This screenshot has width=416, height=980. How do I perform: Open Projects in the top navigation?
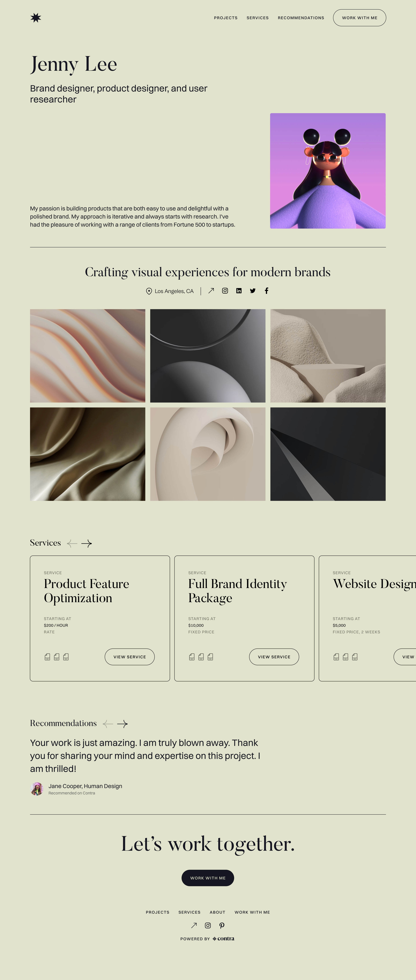pos(225,18)
